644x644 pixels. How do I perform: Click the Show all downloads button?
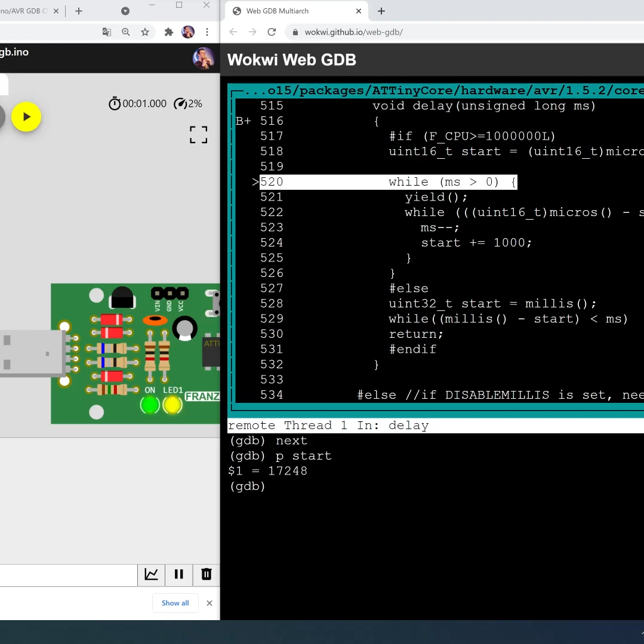click(x=175, y=603)
